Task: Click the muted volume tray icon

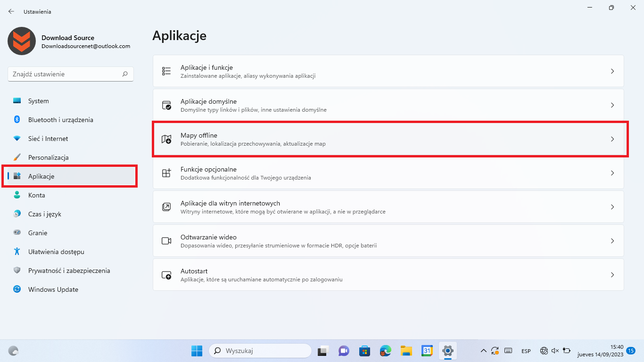Action: (555, 351)
